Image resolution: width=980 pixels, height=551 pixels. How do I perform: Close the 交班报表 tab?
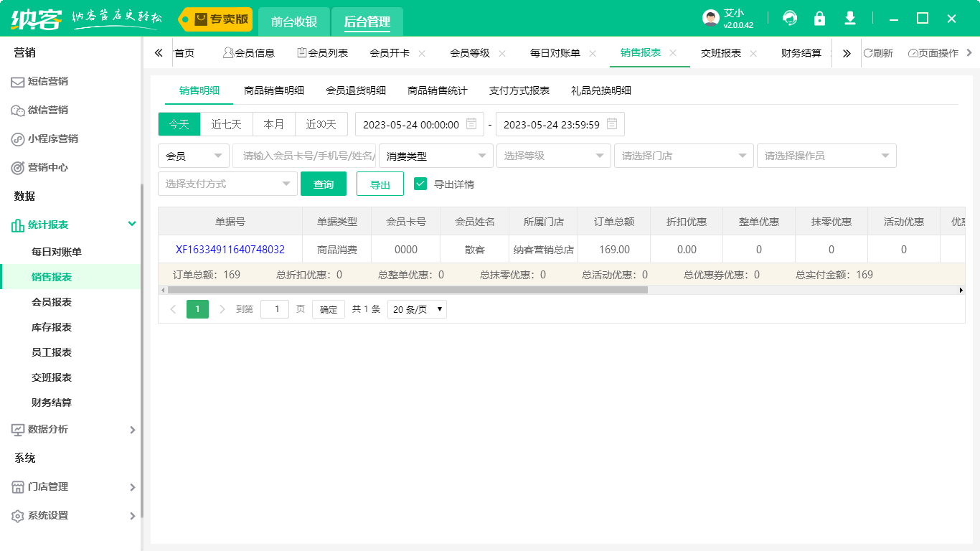pos(753,53)
